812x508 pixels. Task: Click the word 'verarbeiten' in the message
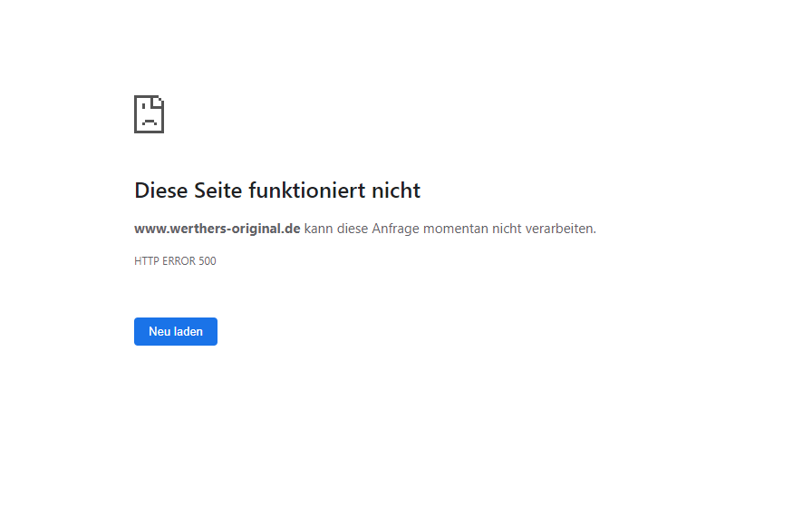[560, 229]
